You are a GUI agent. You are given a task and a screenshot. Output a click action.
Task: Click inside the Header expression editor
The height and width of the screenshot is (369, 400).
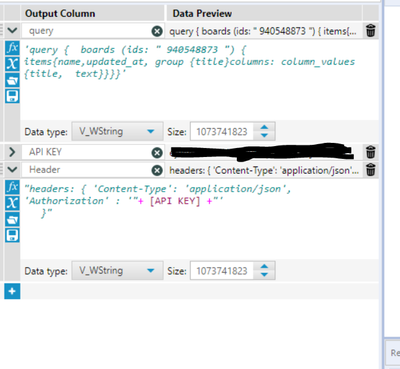point(199,219)
